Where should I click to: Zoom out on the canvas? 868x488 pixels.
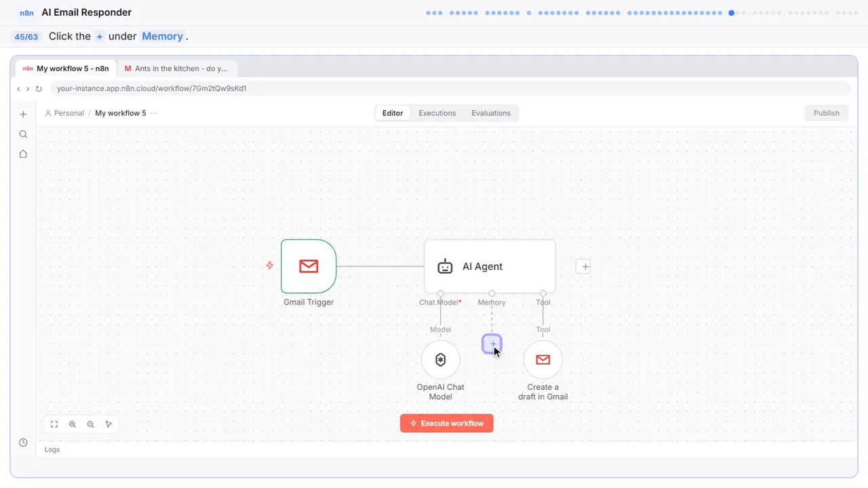[x=91, y=424]
